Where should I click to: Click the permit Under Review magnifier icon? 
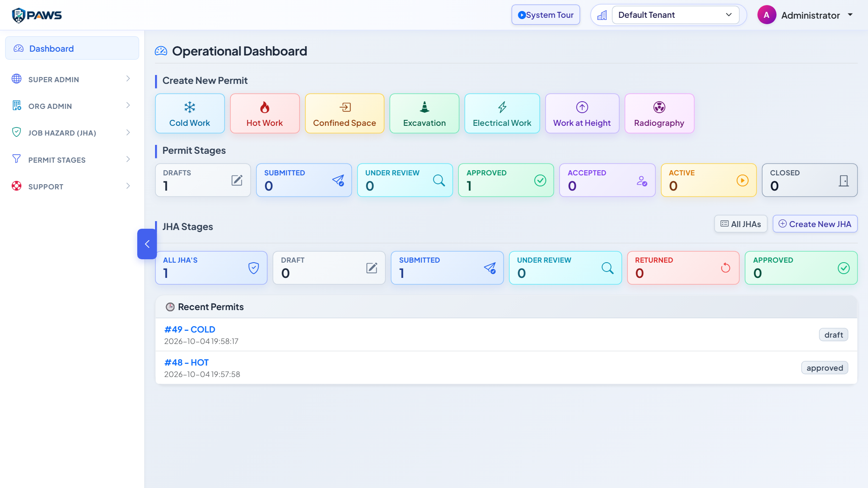[439, 180]
